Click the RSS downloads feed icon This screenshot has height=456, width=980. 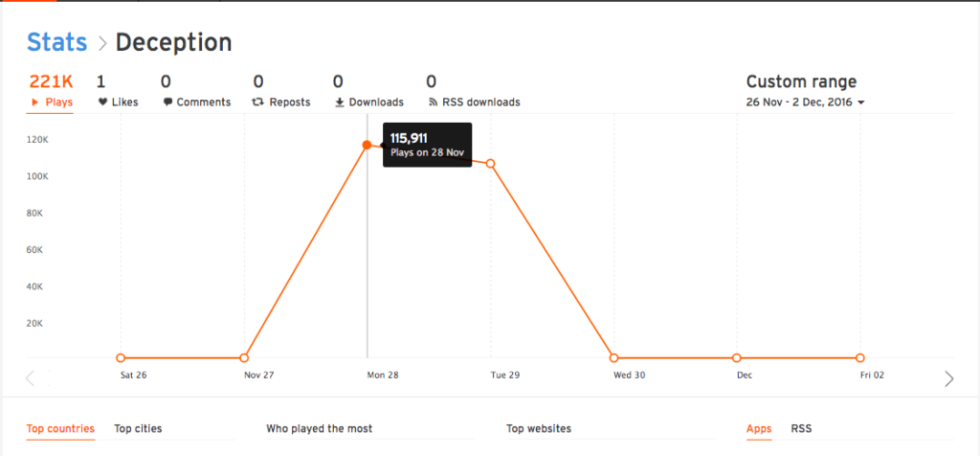pyautogui.click(x=433, y=102)
